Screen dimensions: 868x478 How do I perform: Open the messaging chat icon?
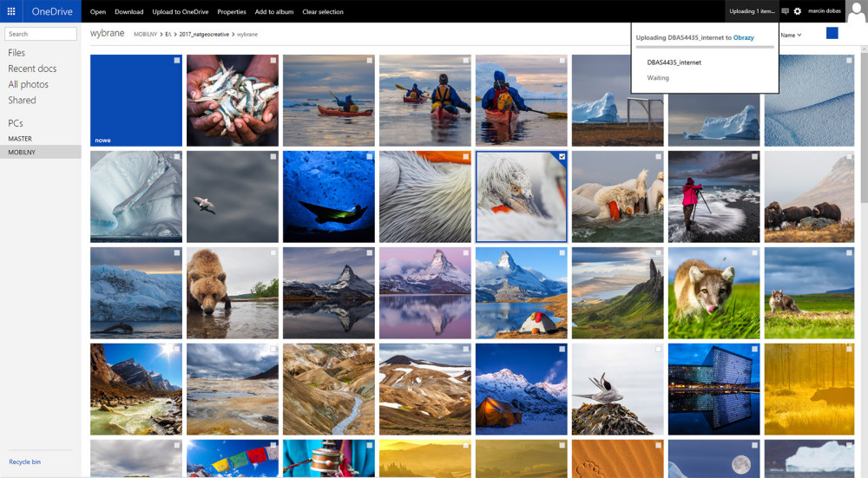pos(785,11)
